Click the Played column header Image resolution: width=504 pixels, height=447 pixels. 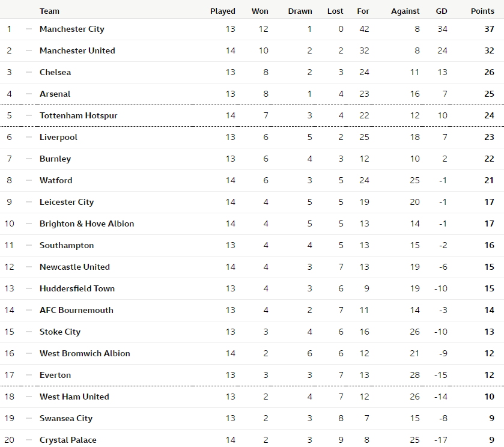[223, 11]
